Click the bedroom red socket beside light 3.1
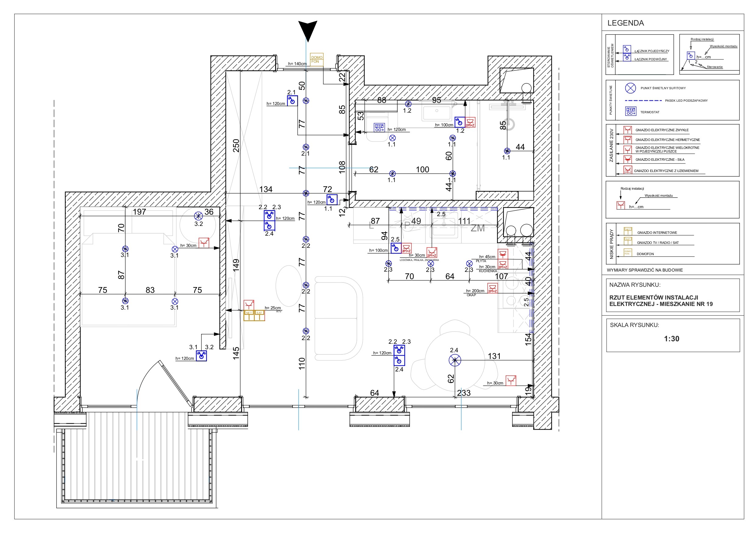The height and width of the screenshot is (534, 756). pyautogui.click(x=204, y=243)
